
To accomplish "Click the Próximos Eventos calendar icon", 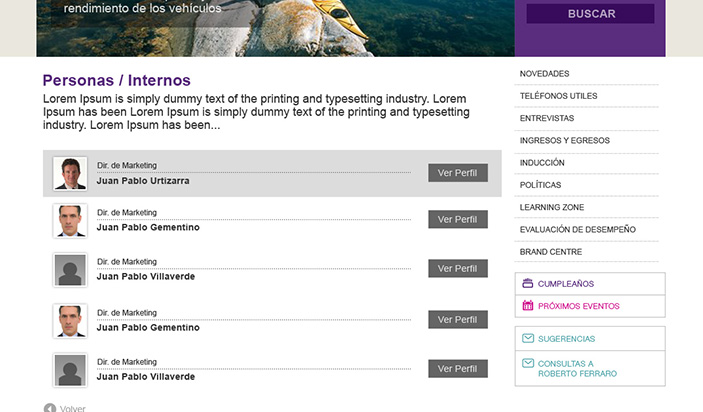I will (528, 306).
